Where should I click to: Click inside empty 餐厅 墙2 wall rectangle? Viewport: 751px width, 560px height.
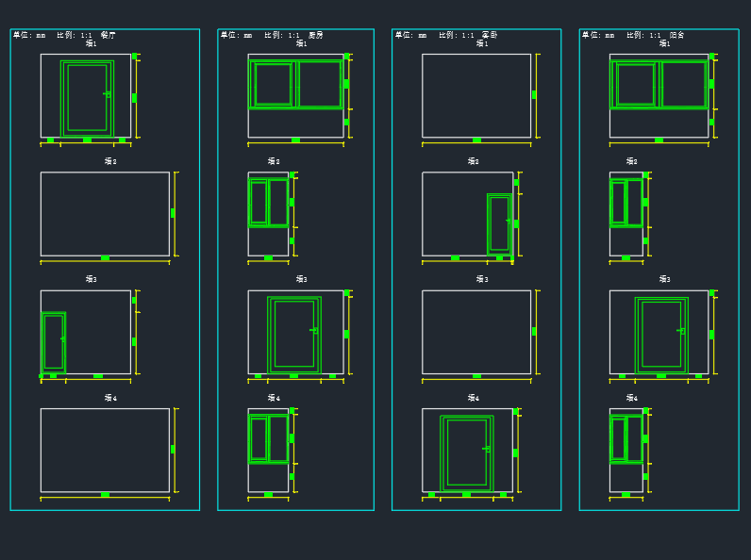pos(105,213)
